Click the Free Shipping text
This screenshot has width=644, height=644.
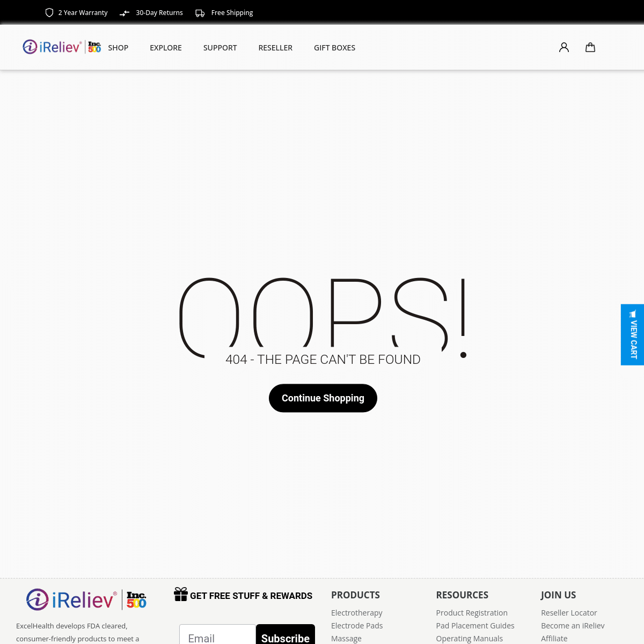point(232,13)
